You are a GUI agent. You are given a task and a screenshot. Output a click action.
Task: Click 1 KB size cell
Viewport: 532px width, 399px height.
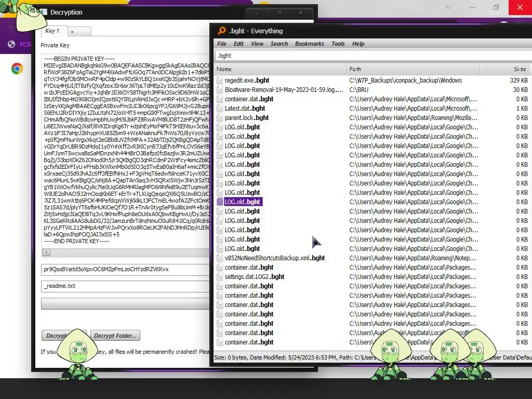tap(522, 109)
